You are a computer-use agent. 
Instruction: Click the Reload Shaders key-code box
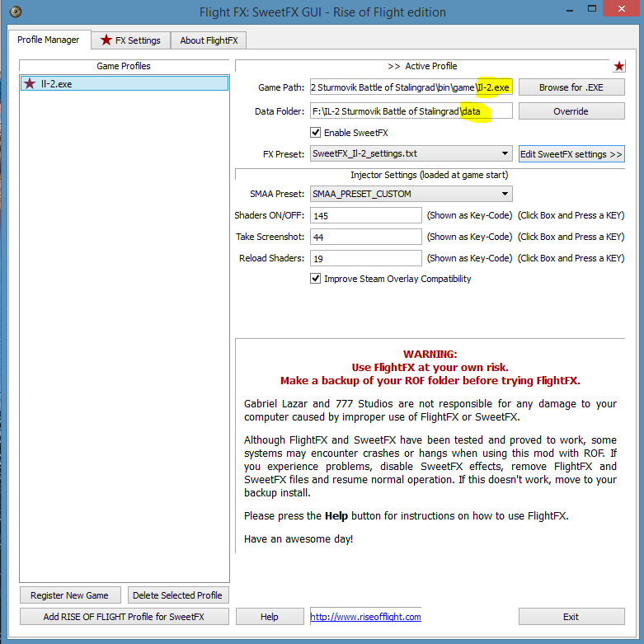pos(365,258)
